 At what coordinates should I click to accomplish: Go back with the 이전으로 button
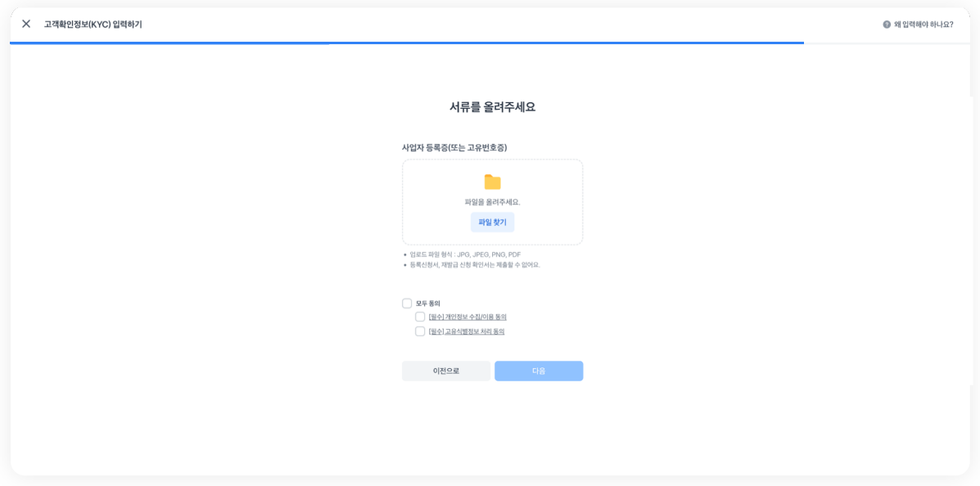[x=446, y=371]
